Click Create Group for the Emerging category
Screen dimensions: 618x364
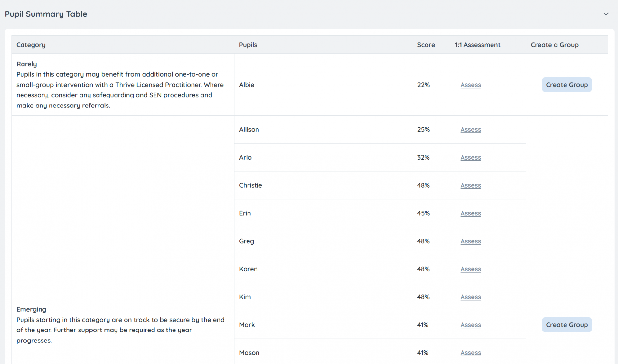(x=566, y=325)
